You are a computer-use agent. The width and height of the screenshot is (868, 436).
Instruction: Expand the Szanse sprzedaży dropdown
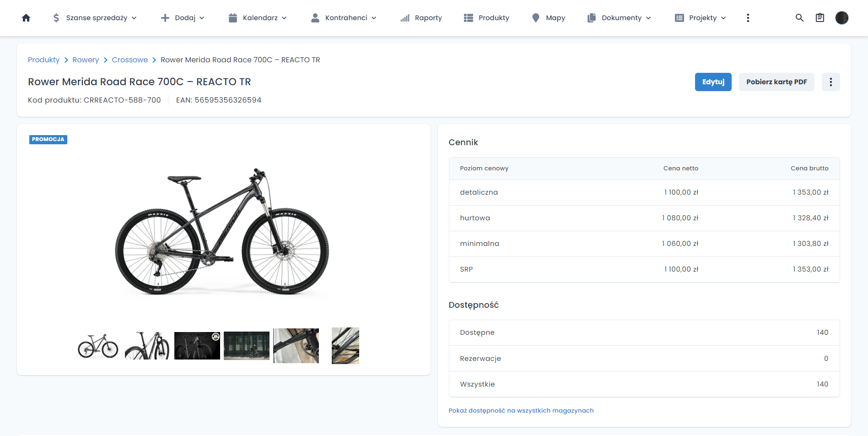pyautogui.click(x=95, y=18)
